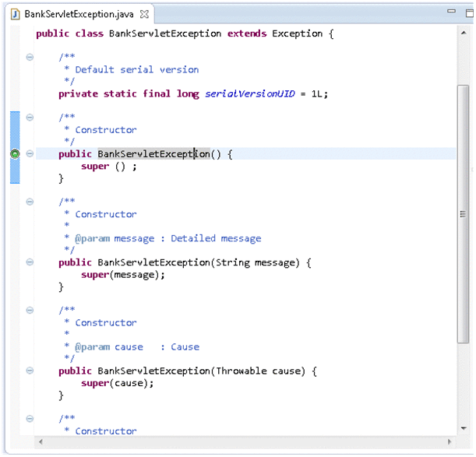Click the vertical scrollbar thumb
This screenshot has width=476, height=457.
point(464,214)
